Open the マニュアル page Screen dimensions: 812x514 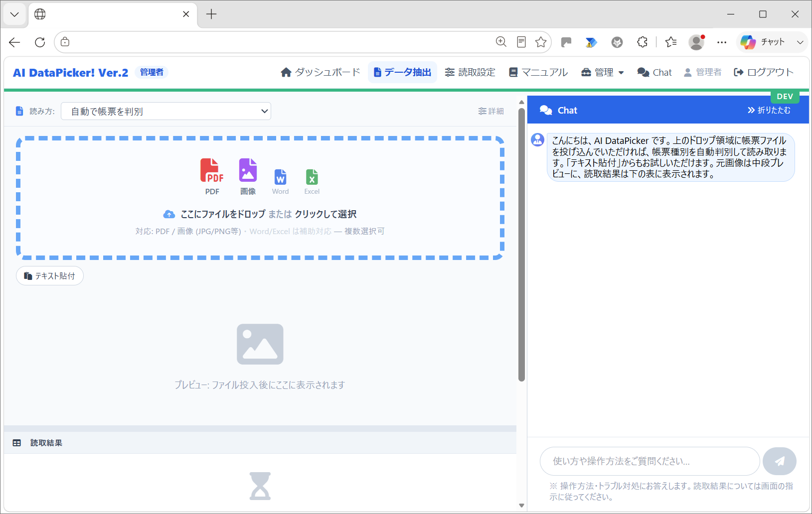(538, 72)
